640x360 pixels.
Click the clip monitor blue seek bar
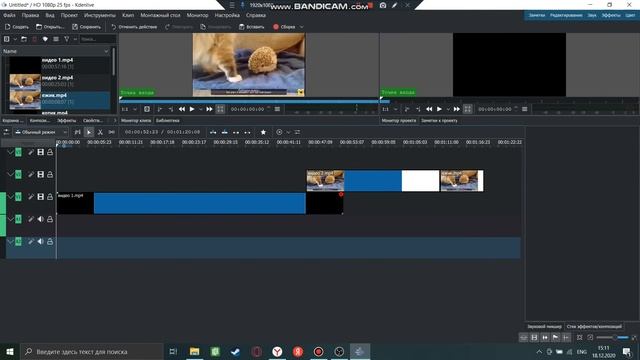[x=249, y=101]
